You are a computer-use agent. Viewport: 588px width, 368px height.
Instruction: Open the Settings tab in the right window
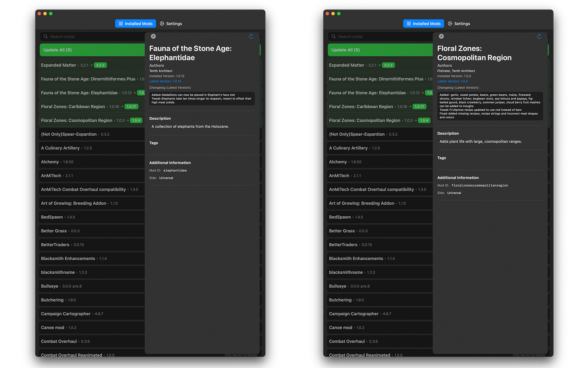coord(459,24)
